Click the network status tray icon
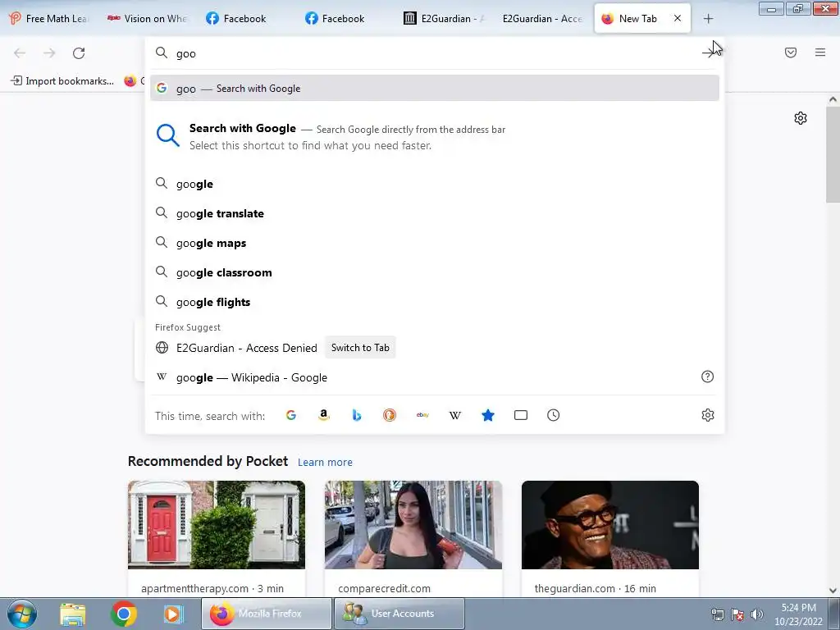 point(717,614)
